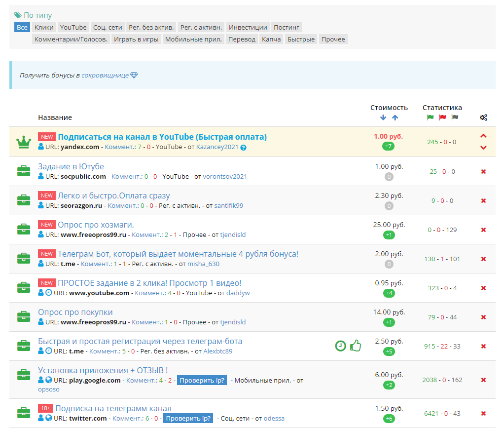Screen dimensions: 504x428
Task: Select the 'Рег. с активн.' filter
Action: [201, 27]
